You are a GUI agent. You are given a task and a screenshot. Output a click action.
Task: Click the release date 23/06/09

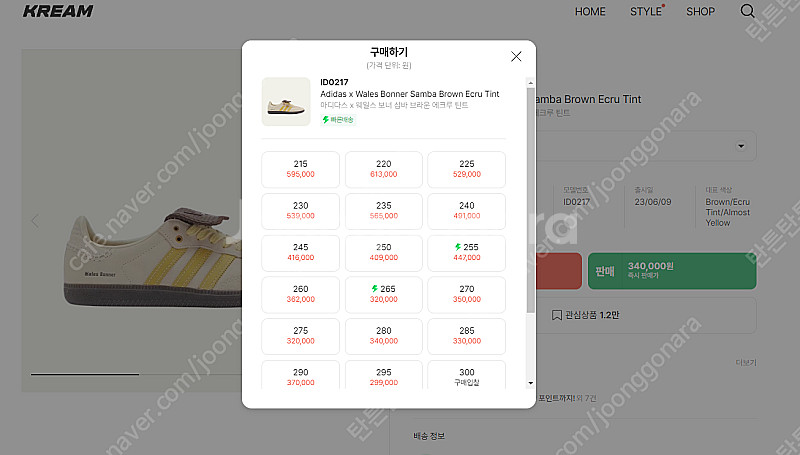pos(653,202)
